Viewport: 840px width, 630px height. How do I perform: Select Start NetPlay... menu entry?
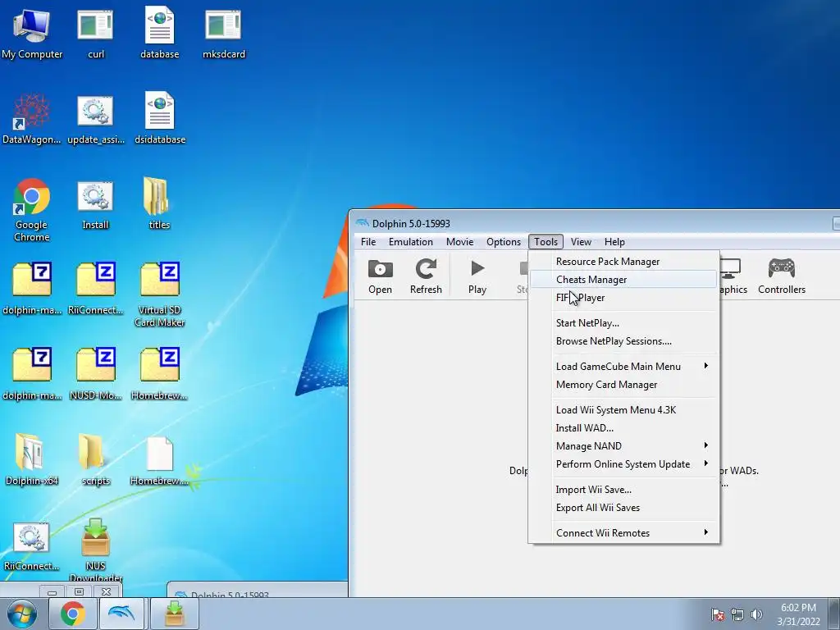[x=623, y=323]
